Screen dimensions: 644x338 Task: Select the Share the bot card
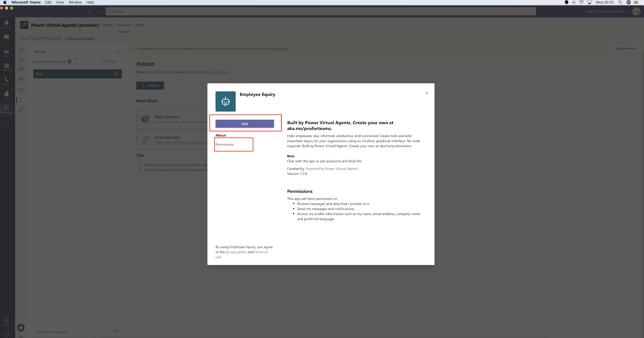[x=172, y=140]
